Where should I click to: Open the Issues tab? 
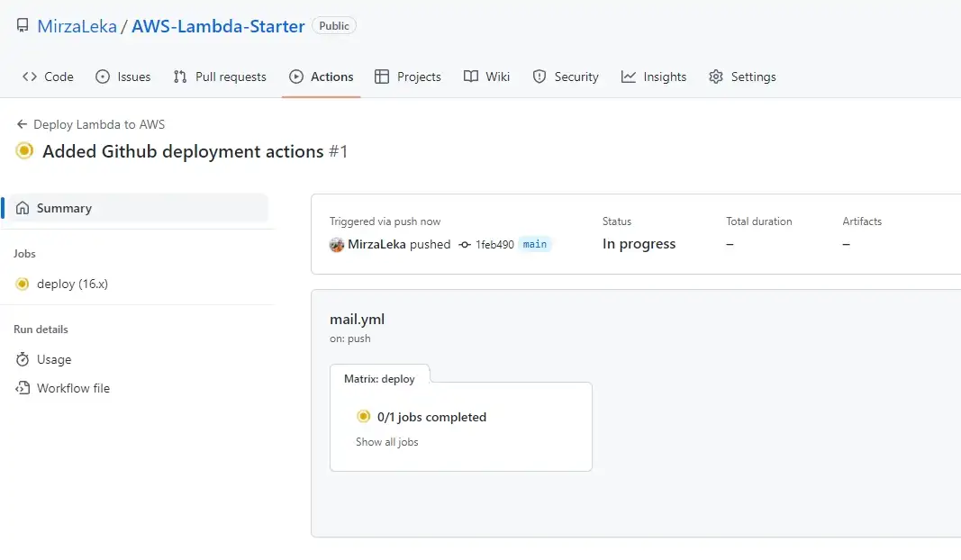point(123,77)
